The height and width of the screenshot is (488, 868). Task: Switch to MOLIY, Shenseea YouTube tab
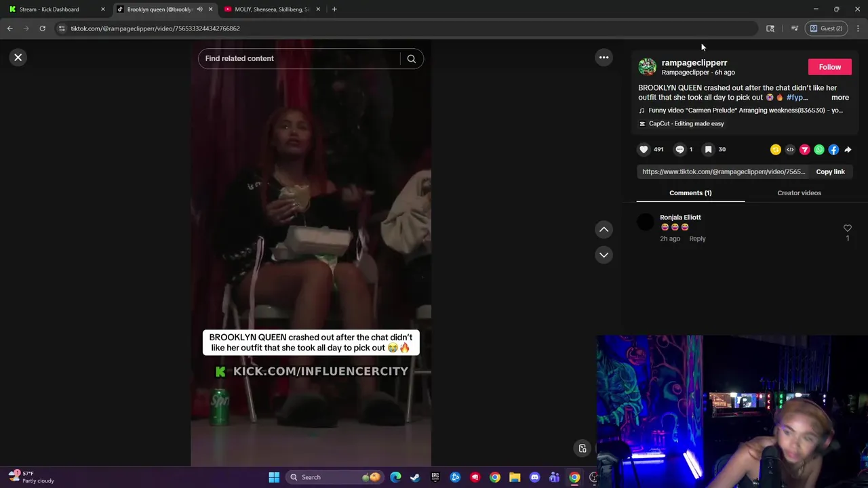coord(271,9)
